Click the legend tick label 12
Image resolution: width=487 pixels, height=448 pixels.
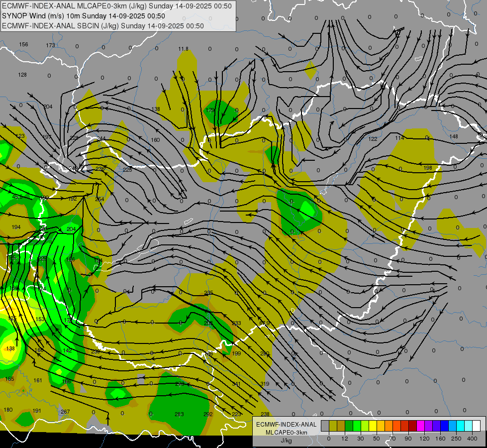point(345,439)
